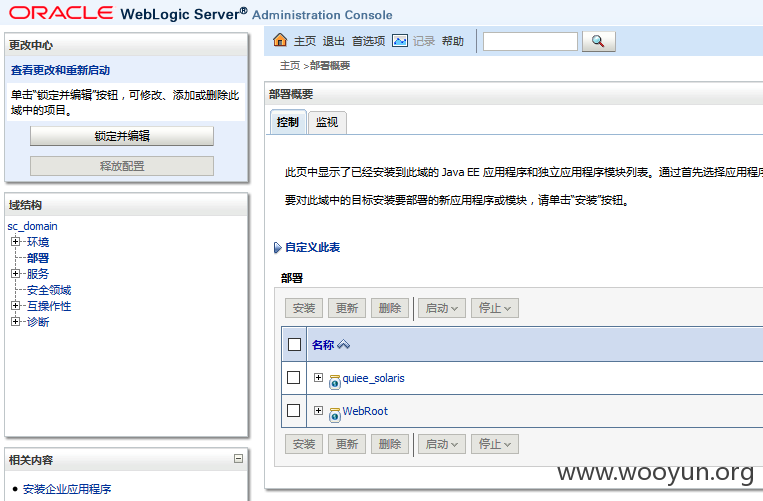Click the WebRoot deployment jar icon
763x501 pixels.
pos(335,414)
